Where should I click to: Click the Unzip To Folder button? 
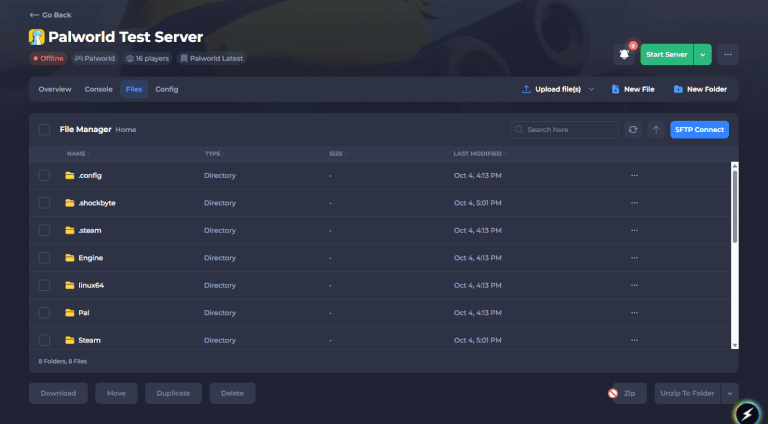(x=687, y=393)
